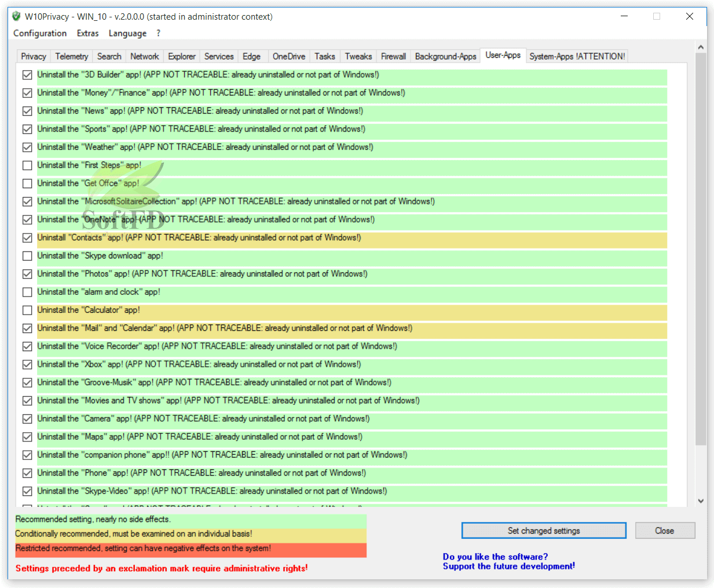Image resolution: width=714 pixels, height=588 pixels.
Task: Minimize the W10Privacy window
Action: (624, 16)
